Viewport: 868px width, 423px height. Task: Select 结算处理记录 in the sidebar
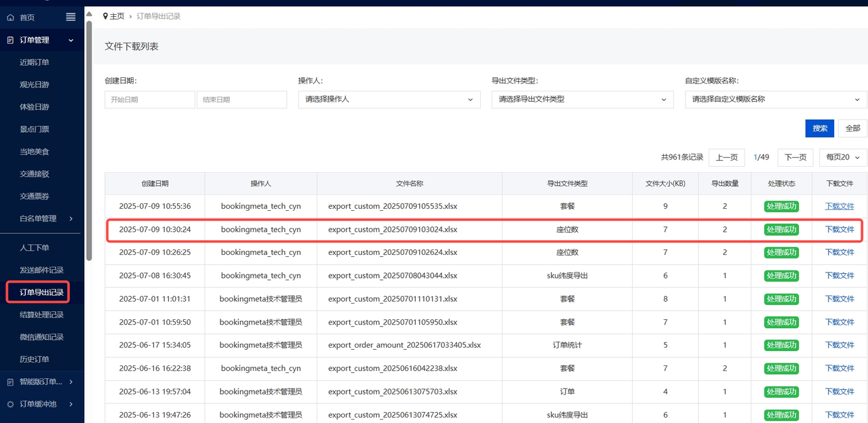coord(41,315)
